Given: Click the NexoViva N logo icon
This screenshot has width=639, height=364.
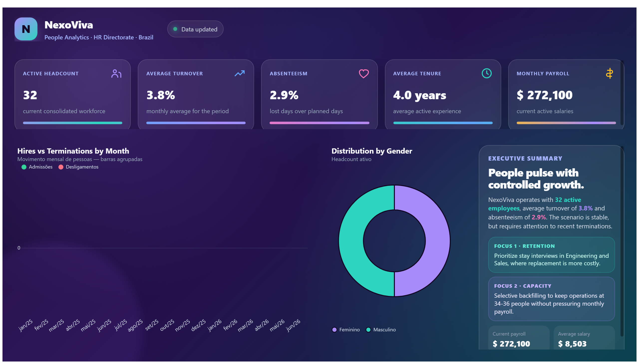Looking at the screenshot, I should tap(26, 29).
